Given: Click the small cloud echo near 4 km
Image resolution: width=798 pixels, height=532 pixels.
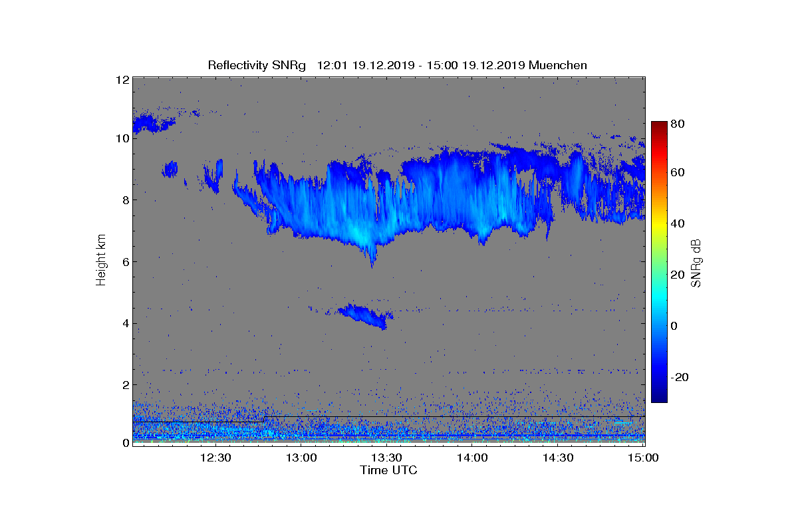Looking at the screenshot, I should [x=364, y=315].
